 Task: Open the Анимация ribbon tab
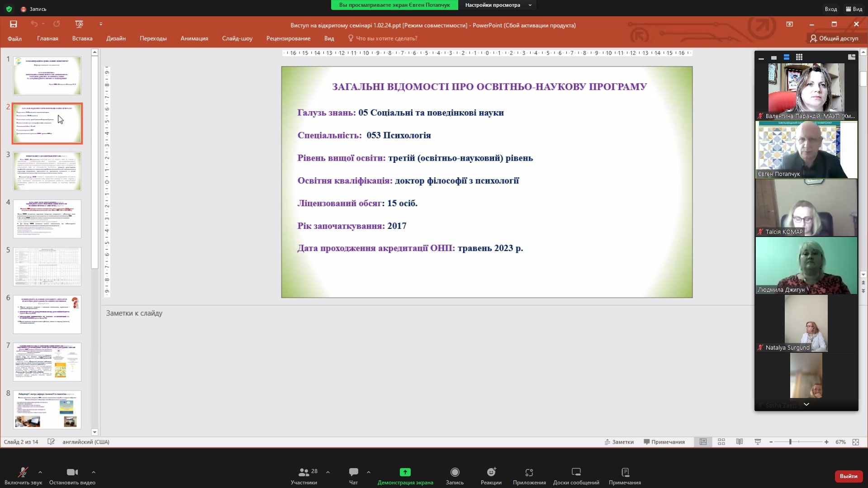pos(194,38)
